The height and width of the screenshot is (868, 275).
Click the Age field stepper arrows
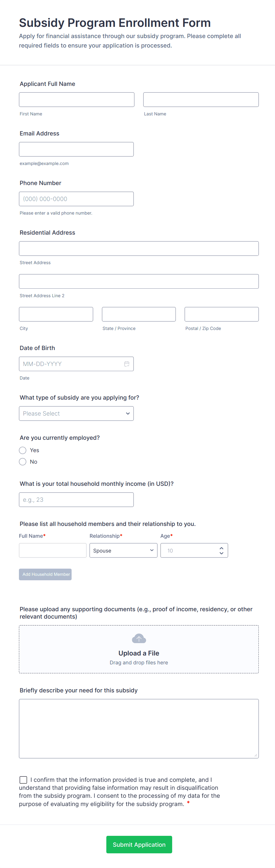tap(221, 550)
